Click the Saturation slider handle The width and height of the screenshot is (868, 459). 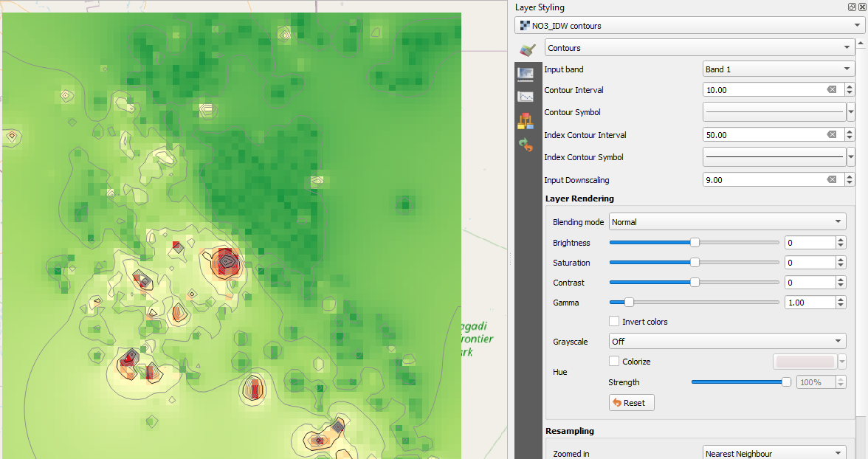point(695,262)
